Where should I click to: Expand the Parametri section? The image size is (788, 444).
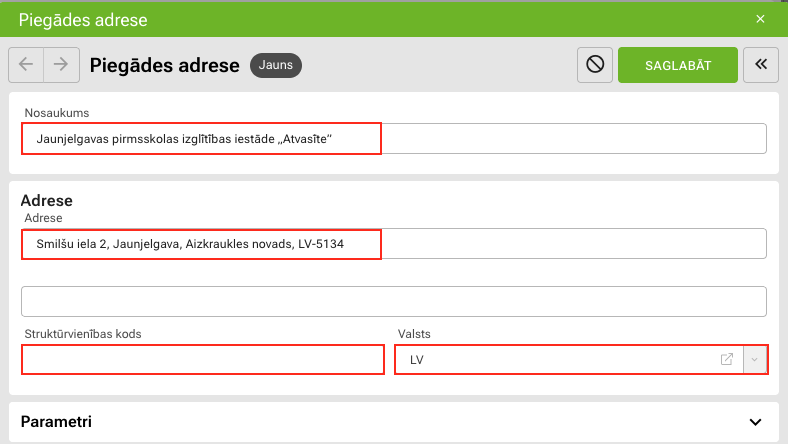(x=755, y=422)
